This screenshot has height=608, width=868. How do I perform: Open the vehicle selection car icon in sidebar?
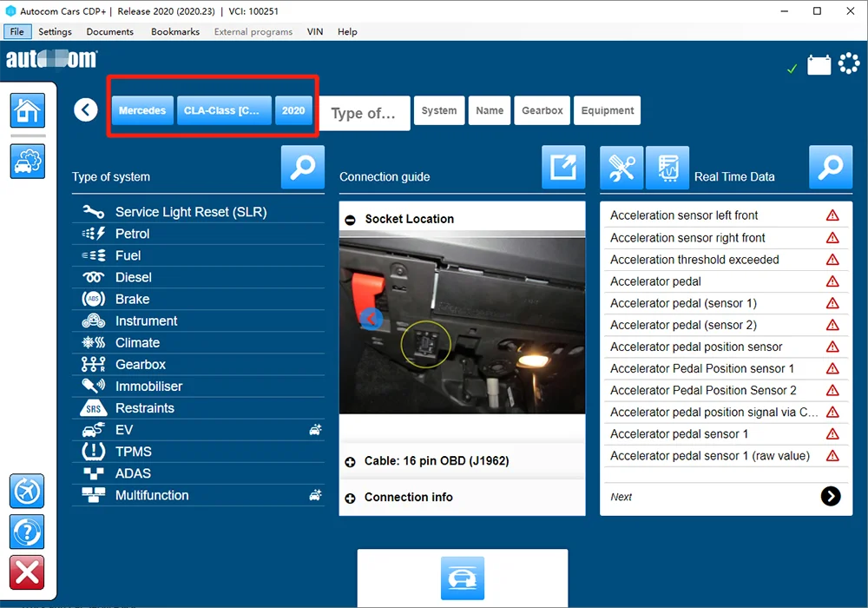tap(27, 162)
